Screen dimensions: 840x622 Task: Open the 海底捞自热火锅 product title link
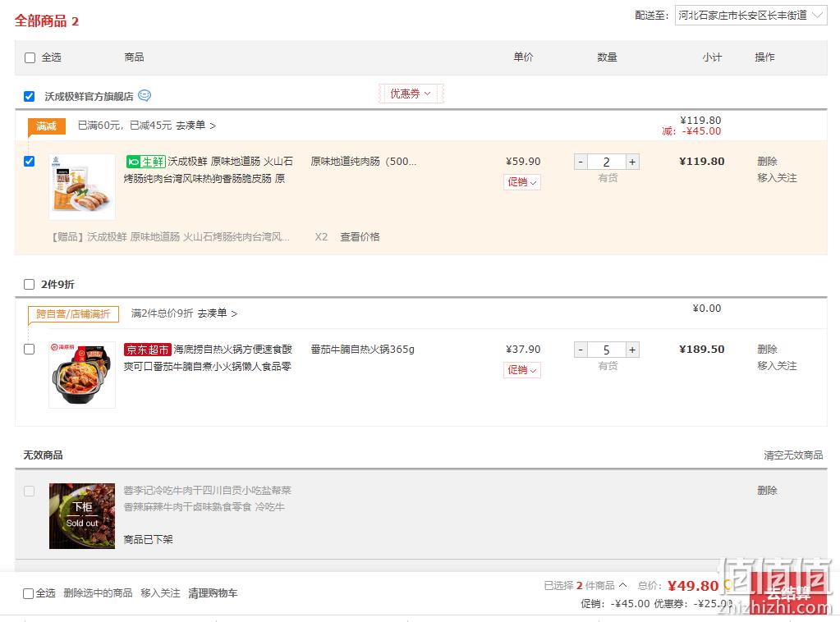[208, 358]
